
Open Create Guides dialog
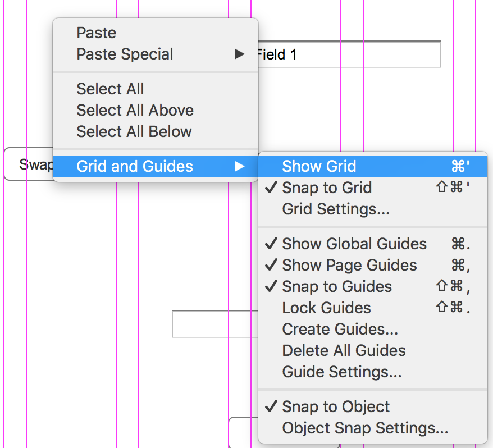340,330
